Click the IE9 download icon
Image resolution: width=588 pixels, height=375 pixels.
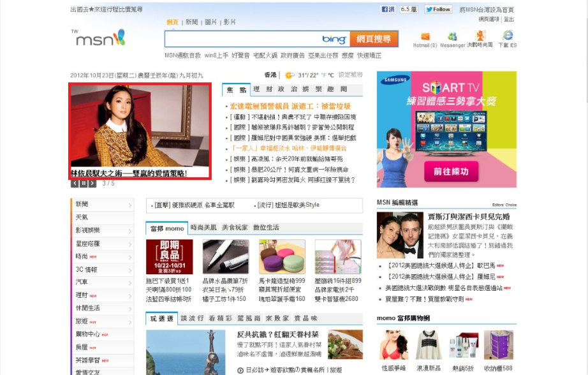click(508, 36)
